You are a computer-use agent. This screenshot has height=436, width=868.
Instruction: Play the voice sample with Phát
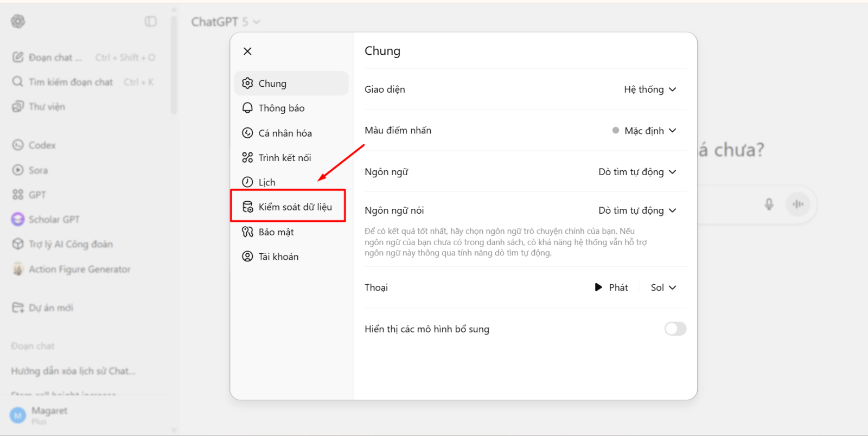(611, 287)
